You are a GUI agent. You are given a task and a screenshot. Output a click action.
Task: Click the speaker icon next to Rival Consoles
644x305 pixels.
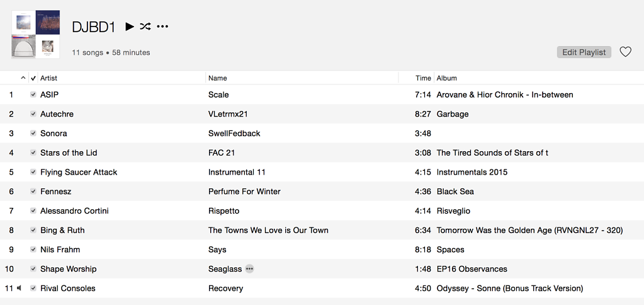[x=19, y=288]
